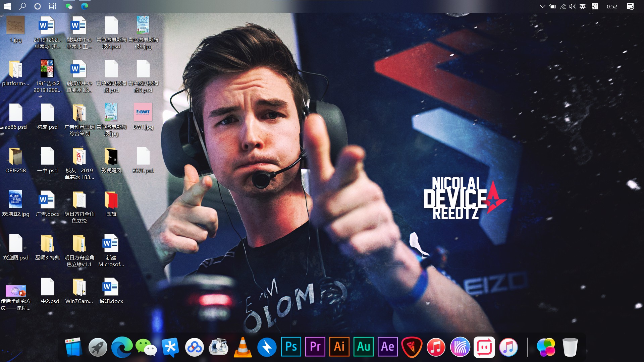Image resolution: width=644 pixels, height=362 pixels.
Task: Open the Wi-Fi network tray icon
Action: pos(563,6)
